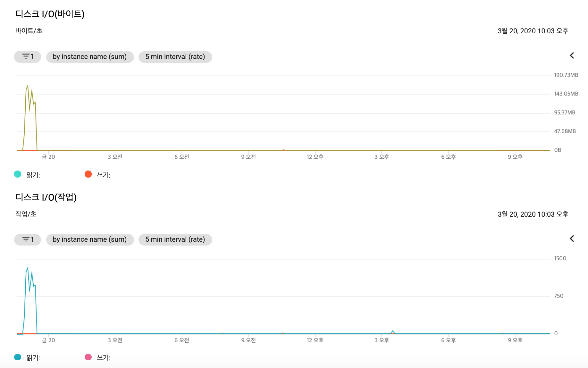Click the peak of the olive bytes spike

[x=28, y=85]
